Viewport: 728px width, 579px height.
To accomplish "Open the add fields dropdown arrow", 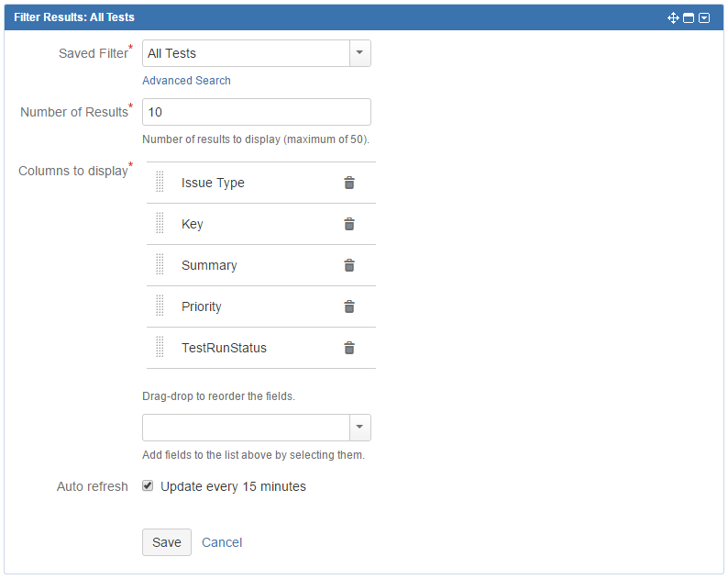I will click(359, 428).
